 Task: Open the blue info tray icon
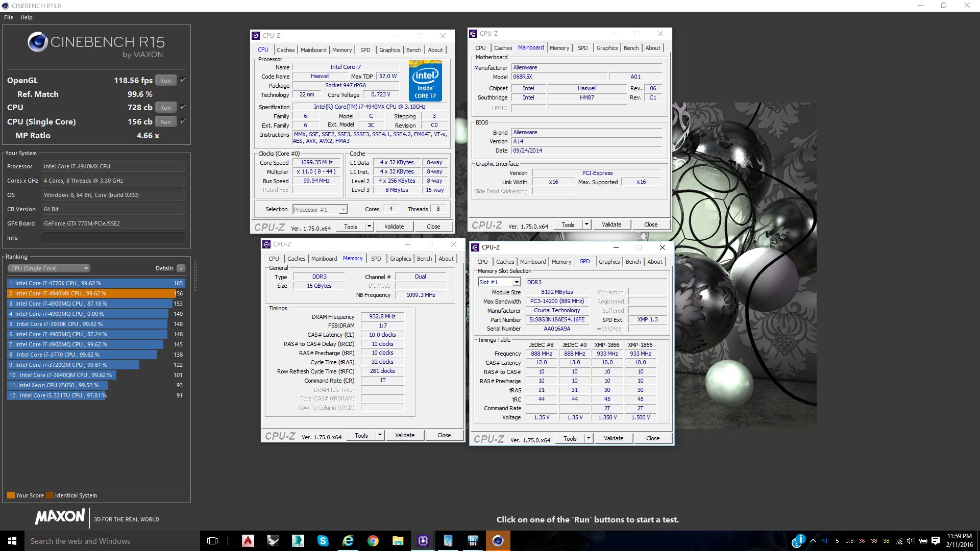[x=799, y=541]
